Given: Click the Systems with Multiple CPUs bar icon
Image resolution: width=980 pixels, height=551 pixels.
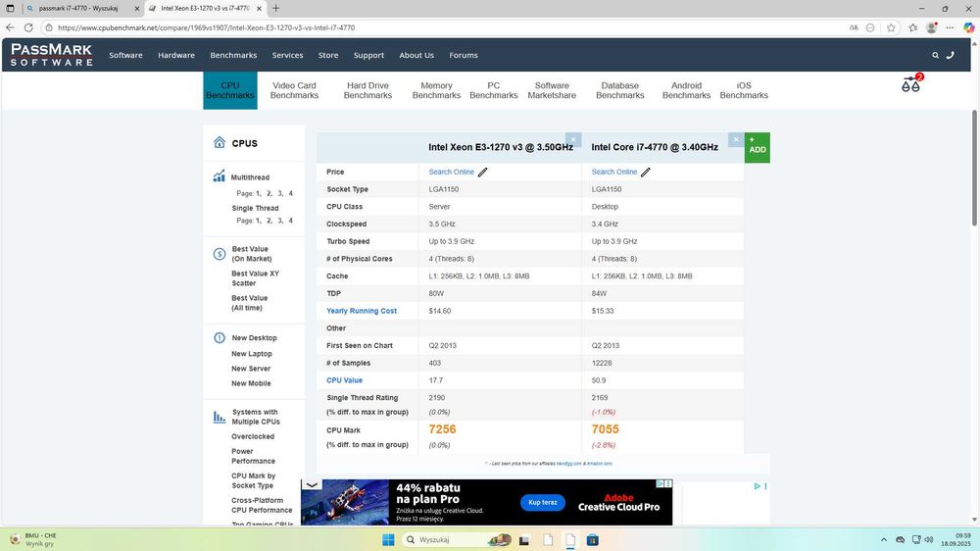Looking at the screenshot, I should [220, 417].
